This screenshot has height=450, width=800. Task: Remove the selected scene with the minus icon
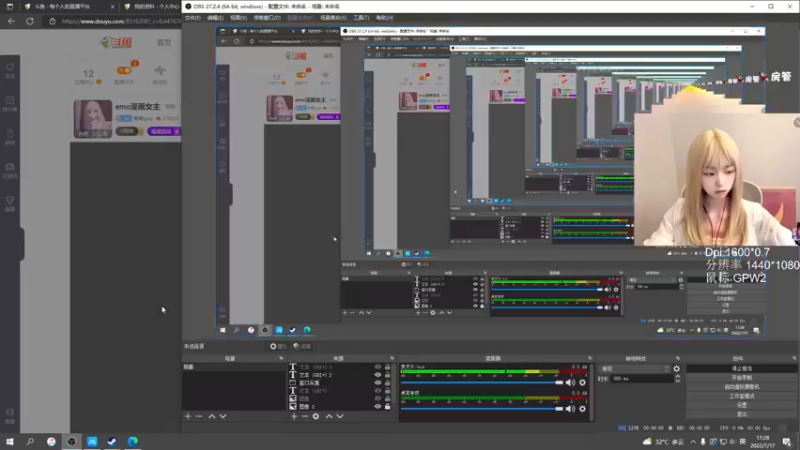click(199, 416)
